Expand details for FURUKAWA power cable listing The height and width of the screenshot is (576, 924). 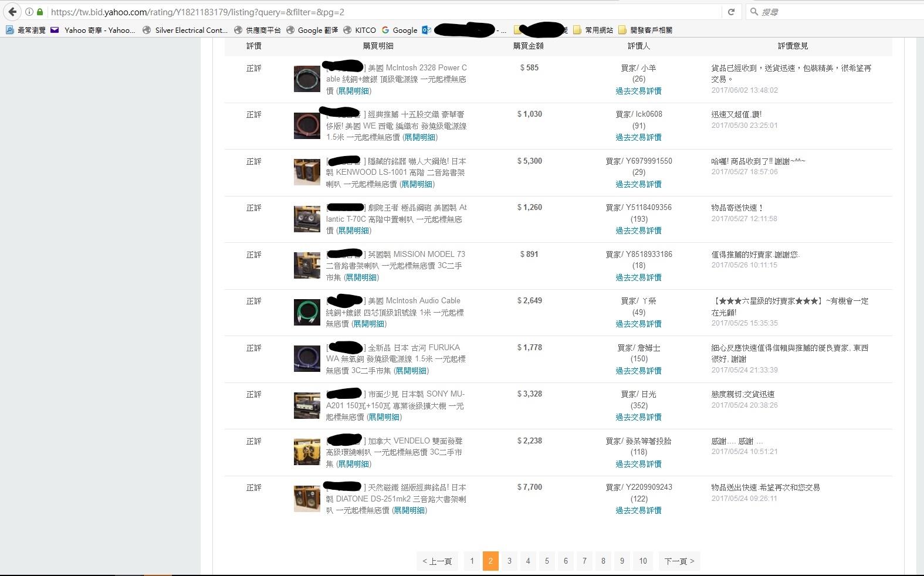point(411,371)
